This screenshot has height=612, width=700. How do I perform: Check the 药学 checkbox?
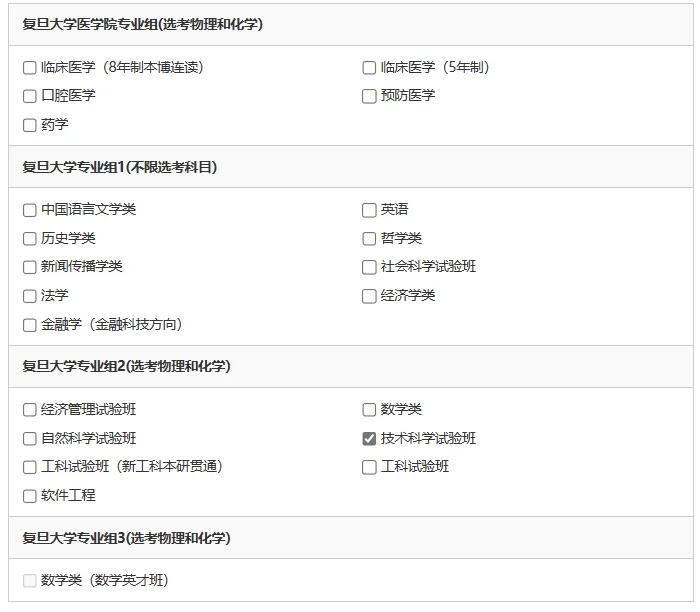tap(29, 125)
